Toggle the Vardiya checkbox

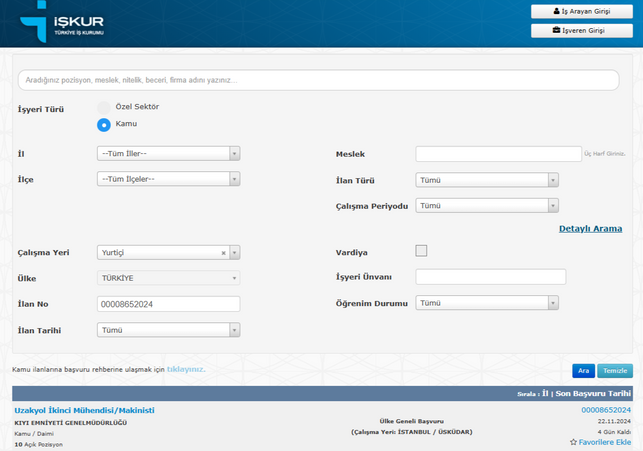[x=421, y=251]
